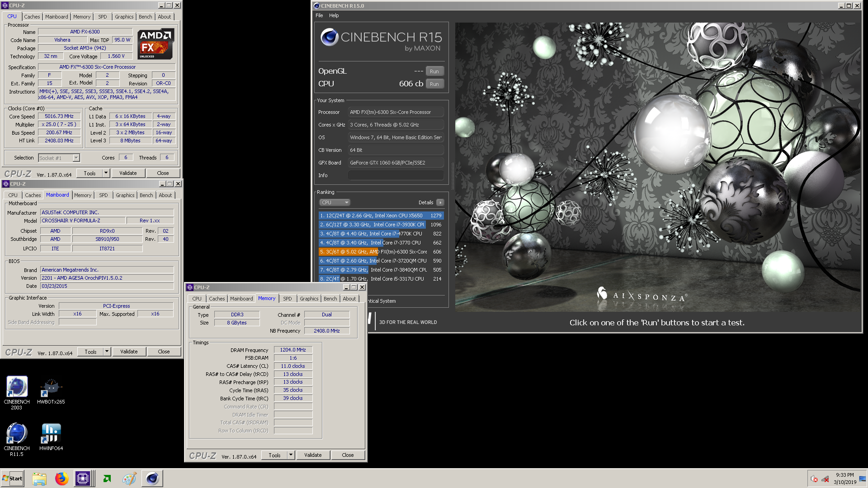
Task: Open the HWiNFO64 desktop shortcut
Action: (x=51, y=437)
